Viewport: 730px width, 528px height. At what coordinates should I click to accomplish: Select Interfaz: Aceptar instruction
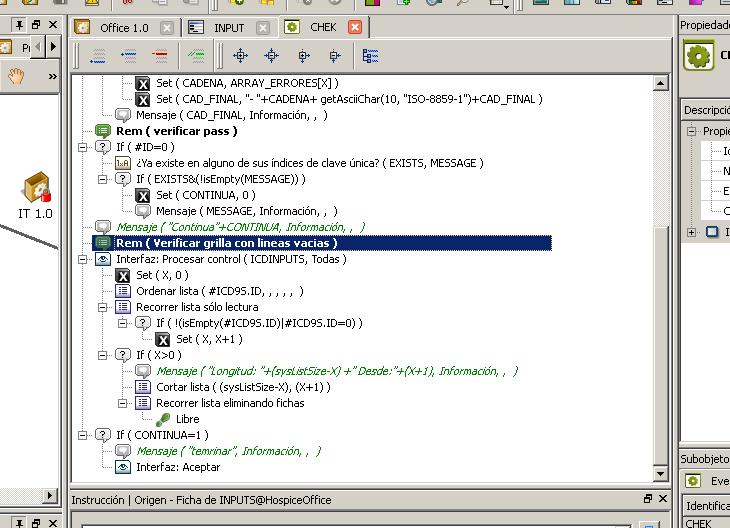point(178,467)
